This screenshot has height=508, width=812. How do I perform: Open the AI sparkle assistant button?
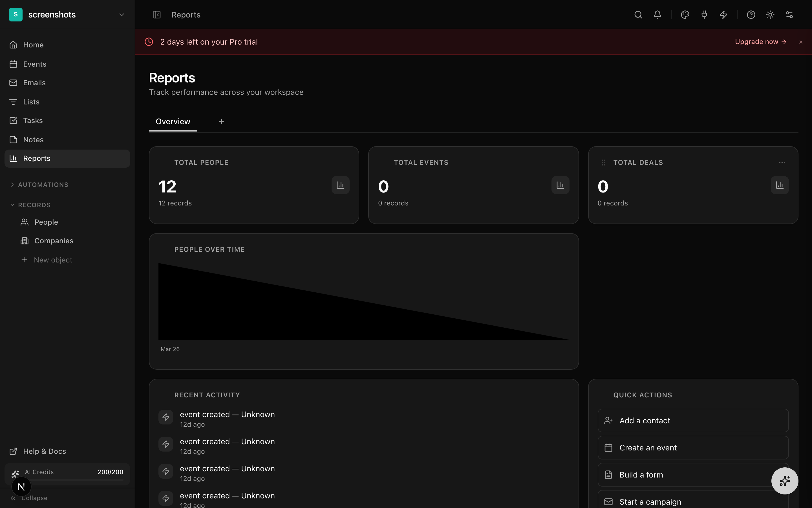click(784, 481)
